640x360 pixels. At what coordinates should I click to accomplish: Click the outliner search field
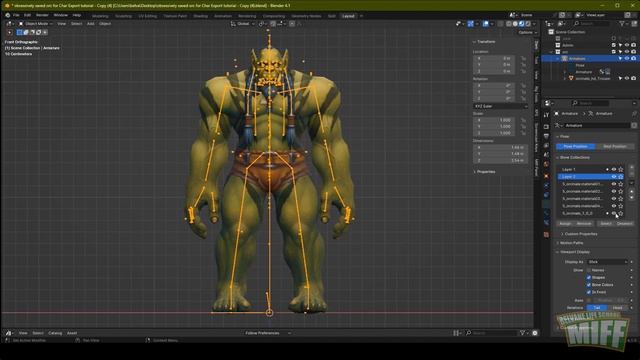592,24
